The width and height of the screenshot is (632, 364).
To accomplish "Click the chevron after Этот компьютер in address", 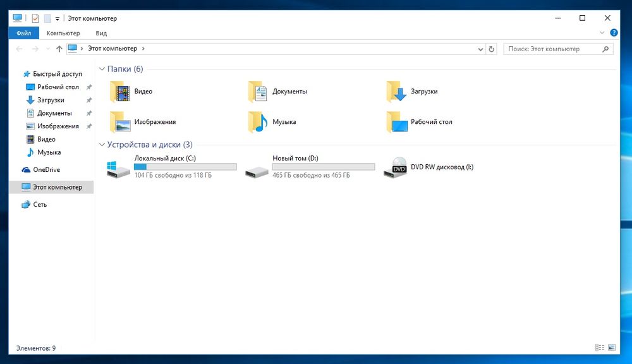I will pyautogui.click(x=143, y=49).
